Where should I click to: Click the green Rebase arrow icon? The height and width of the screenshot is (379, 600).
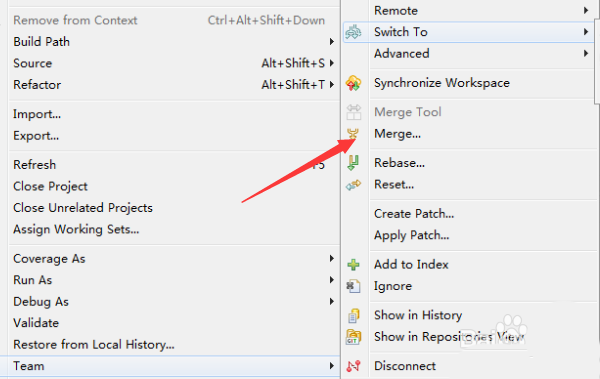click(x=353, y=163)
